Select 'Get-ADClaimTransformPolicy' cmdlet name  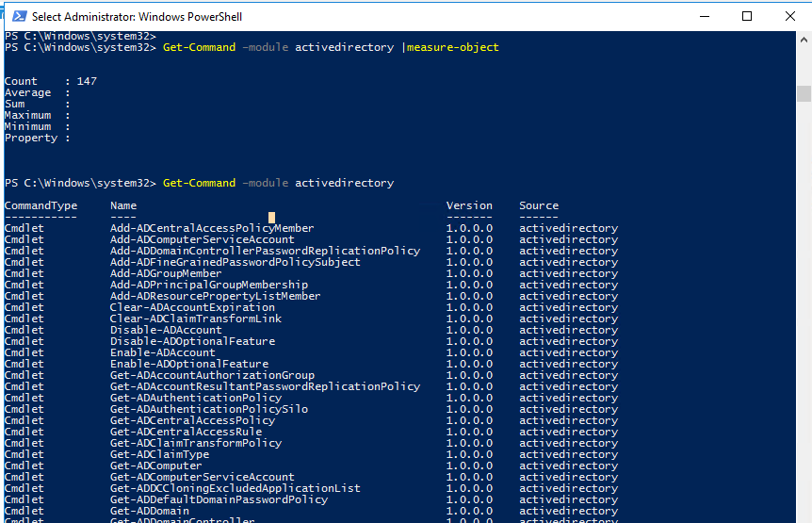[x=196, y=443]
